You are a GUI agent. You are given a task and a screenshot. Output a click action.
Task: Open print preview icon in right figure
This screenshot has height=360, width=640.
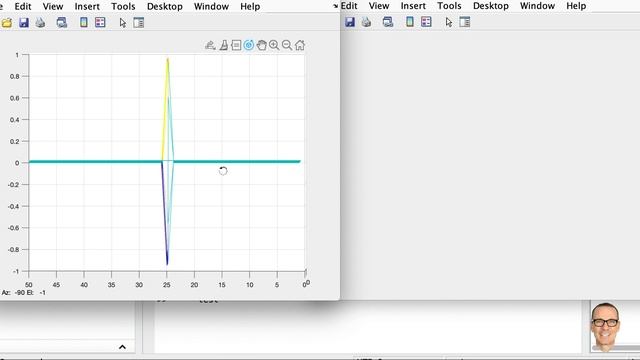[388, 22]
